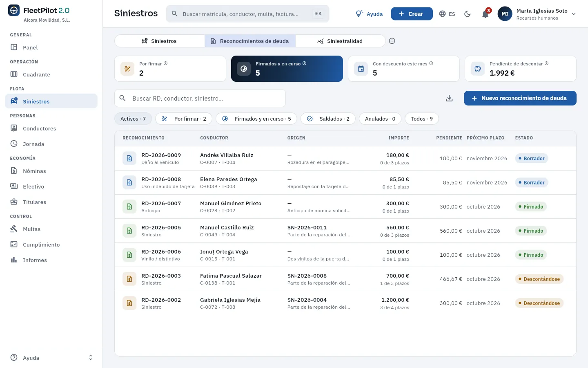This screenshot has width=588, height=368.
Task: Expand the Marta Iglesias Soto user menu
Action: tap(537, 14)
